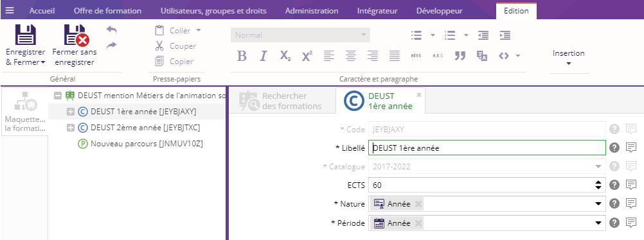Screen dimensions: 644x240
Task: Open the Offre de formation menu
Action: point(107,11)
